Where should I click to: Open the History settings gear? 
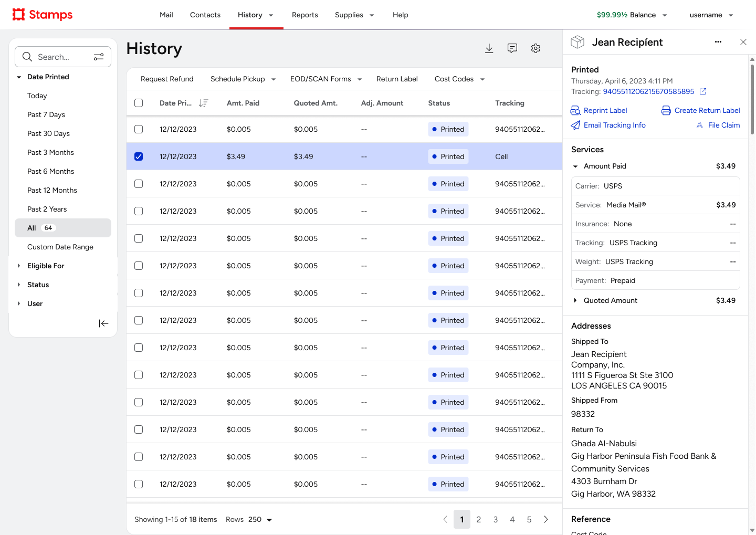535,48
